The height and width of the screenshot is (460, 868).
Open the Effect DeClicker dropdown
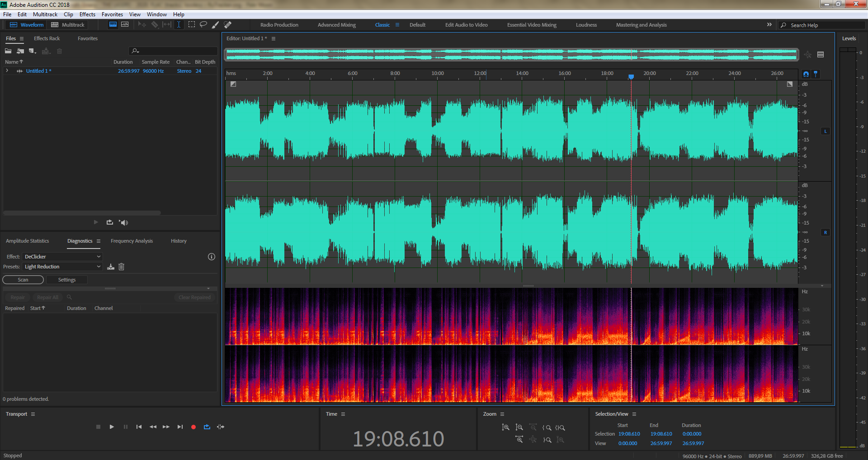click(x=62, y=257)
